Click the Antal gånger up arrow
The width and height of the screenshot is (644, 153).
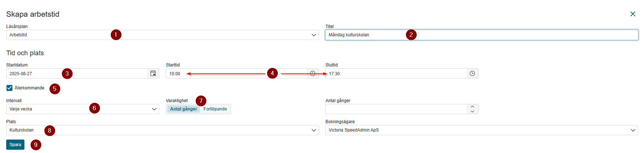tap(472, 107)
